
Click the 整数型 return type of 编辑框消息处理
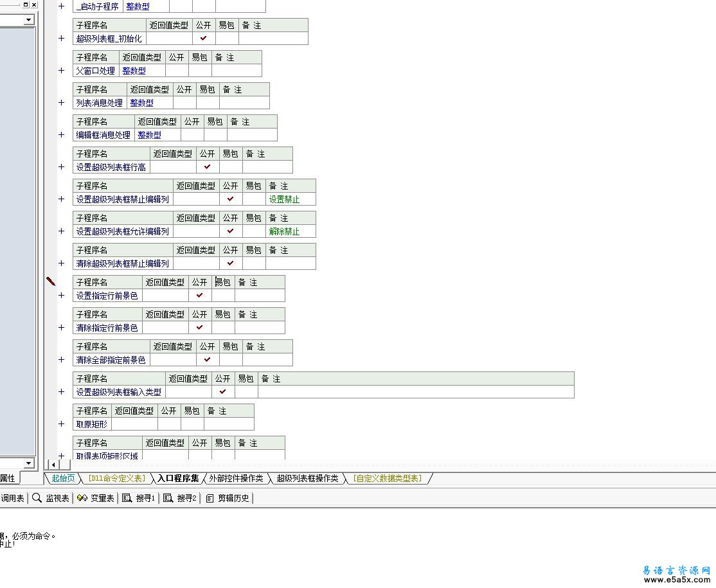[x=149, y=135]
